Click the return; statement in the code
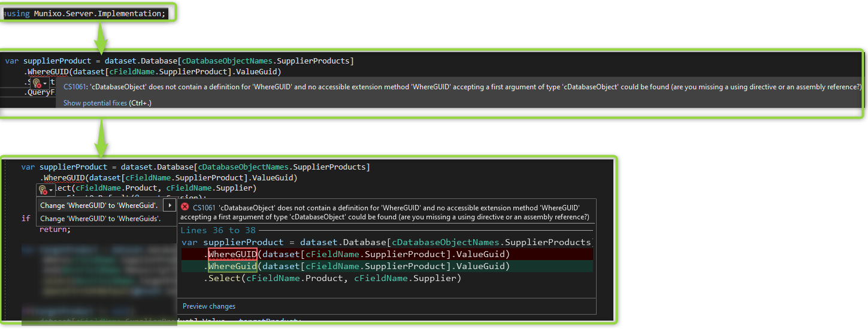The image size is (868, 329). pyautogui.click(x=55, y=230)
